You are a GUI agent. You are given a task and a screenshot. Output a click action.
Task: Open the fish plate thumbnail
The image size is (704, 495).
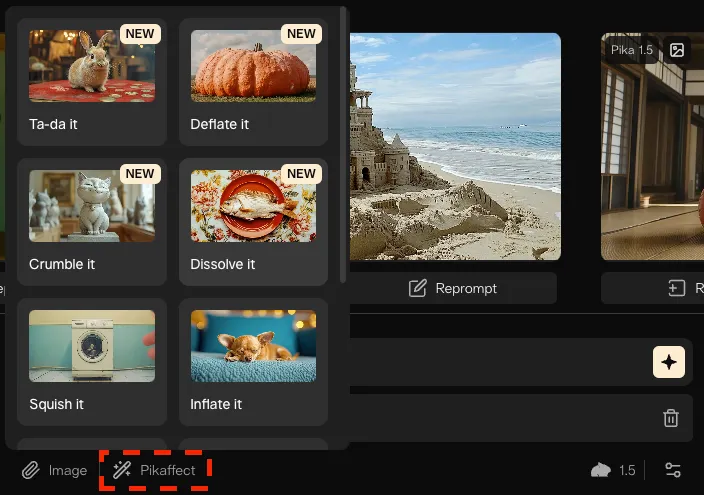[253, 206]
